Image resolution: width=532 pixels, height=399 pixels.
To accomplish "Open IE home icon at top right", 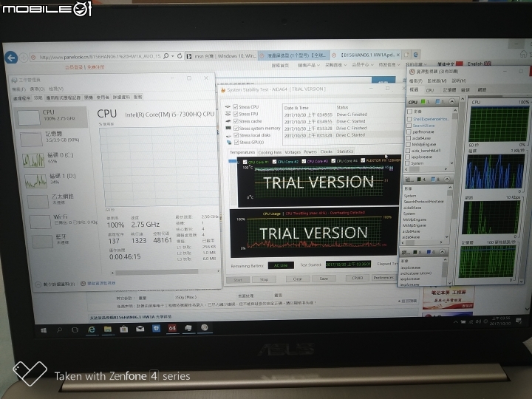I will point(524,54).
